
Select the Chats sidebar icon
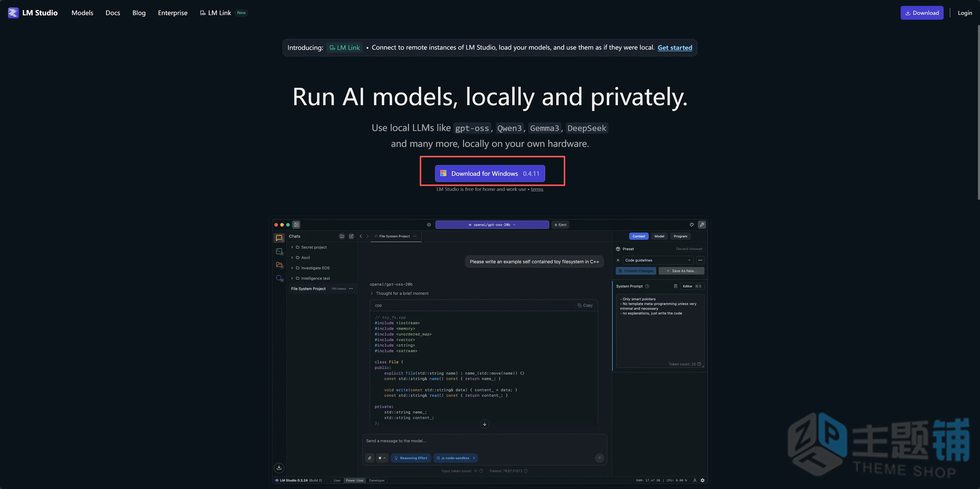(279, 238)
